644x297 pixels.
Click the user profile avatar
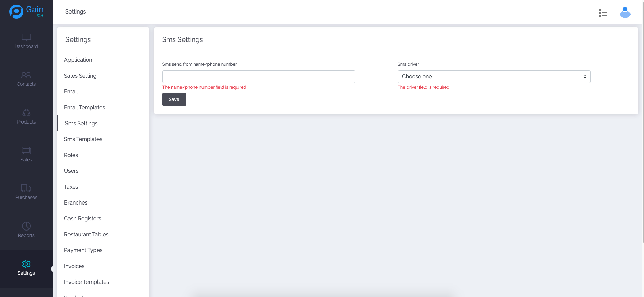pos(625,12)
